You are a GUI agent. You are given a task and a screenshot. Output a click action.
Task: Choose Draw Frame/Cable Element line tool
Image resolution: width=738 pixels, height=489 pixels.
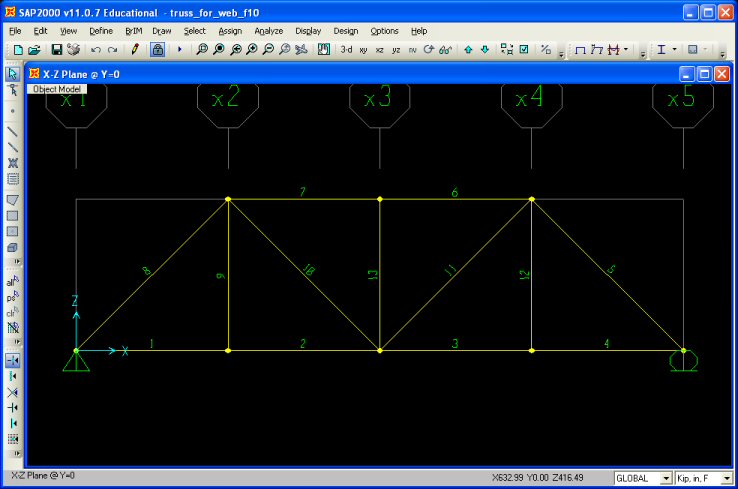(13, 131)
